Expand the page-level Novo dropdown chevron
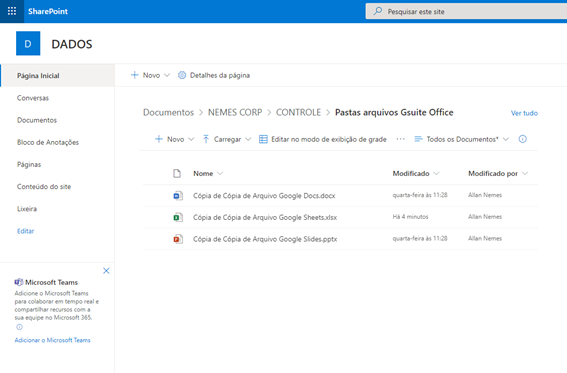The height and width of the screenshot is (373, 567). [x=167, y=75]
